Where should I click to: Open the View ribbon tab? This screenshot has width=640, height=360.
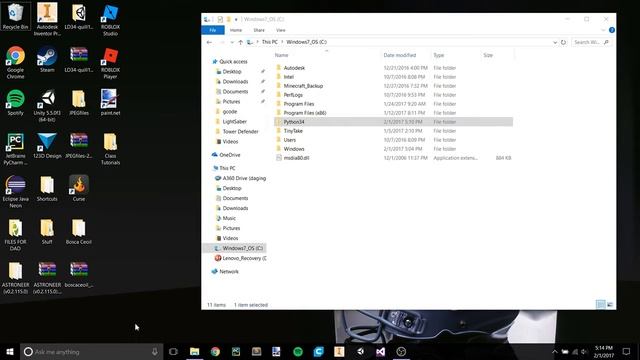tap(281, 30)
